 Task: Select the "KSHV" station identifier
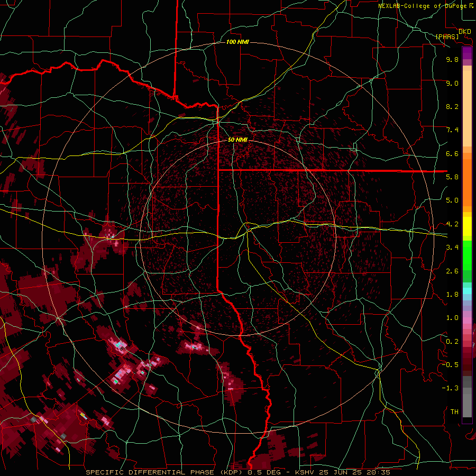(305, 472)
